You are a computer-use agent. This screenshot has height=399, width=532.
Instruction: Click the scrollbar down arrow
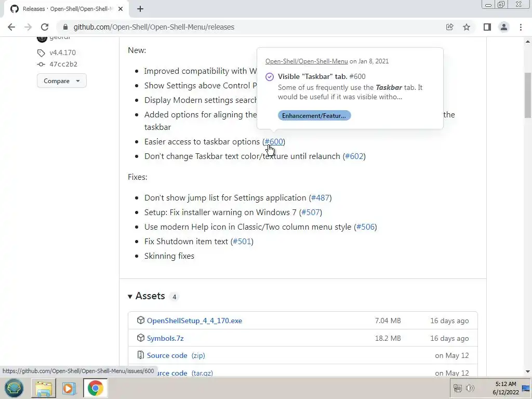pos(528,371)
